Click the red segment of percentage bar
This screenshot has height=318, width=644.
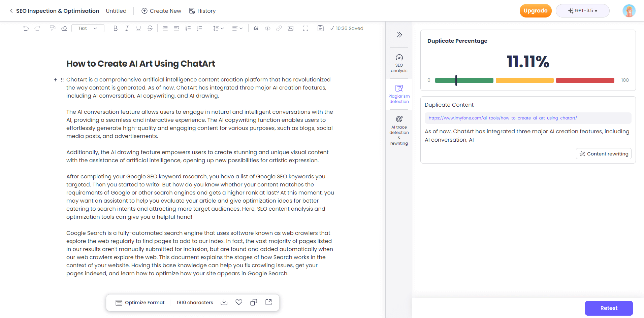click(x=585, y=80)
